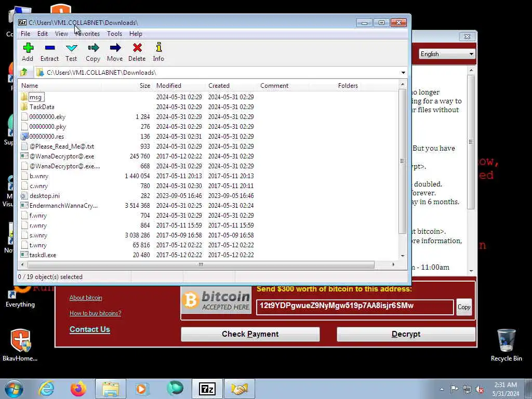
Task: Show hidden tray icons arrow
Action: [x=442, y=390]
